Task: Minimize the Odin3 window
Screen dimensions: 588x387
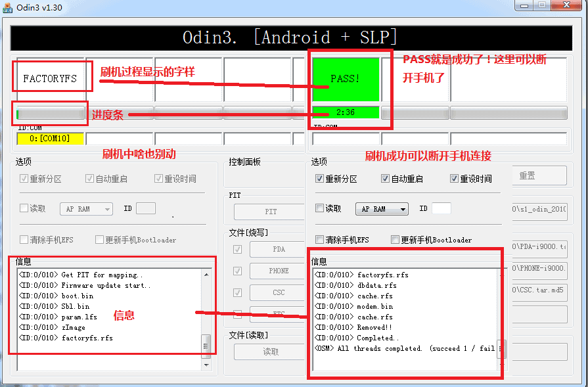Action: pyautogui.click(x=524, y=6)
